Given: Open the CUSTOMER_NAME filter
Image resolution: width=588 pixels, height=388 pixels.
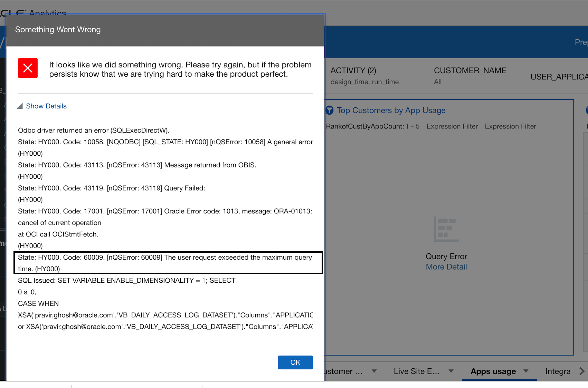Looking at the screenshot, I should (470, 76).
